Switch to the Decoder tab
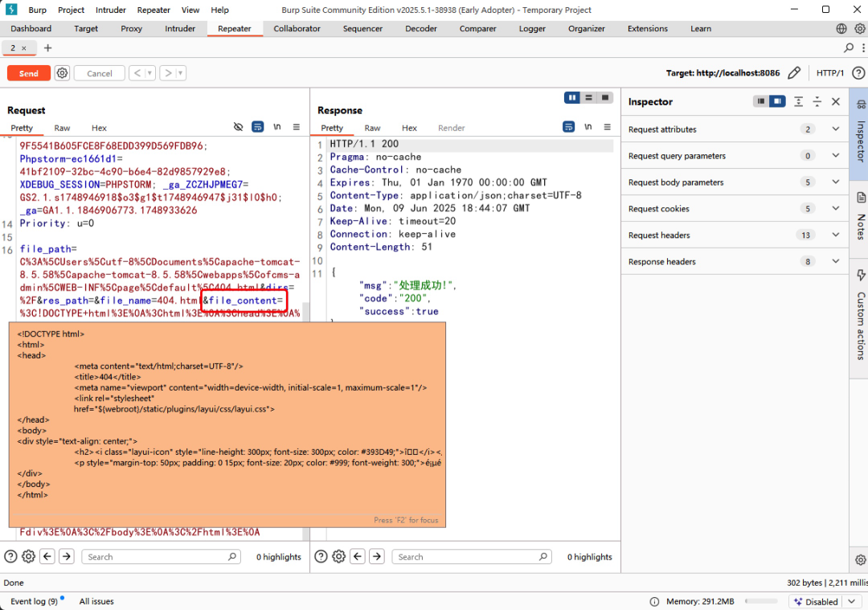868x610 pixels. tap(420, 29)
